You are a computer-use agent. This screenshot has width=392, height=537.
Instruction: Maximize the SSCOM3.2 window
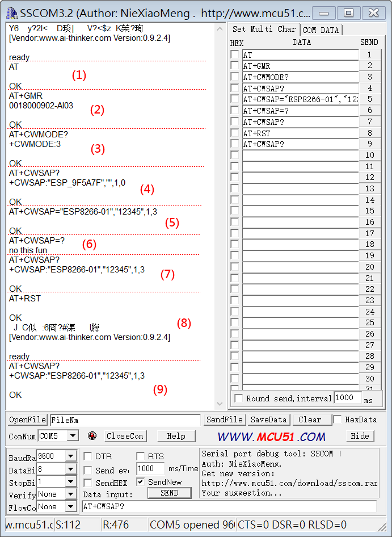[348, 13]
